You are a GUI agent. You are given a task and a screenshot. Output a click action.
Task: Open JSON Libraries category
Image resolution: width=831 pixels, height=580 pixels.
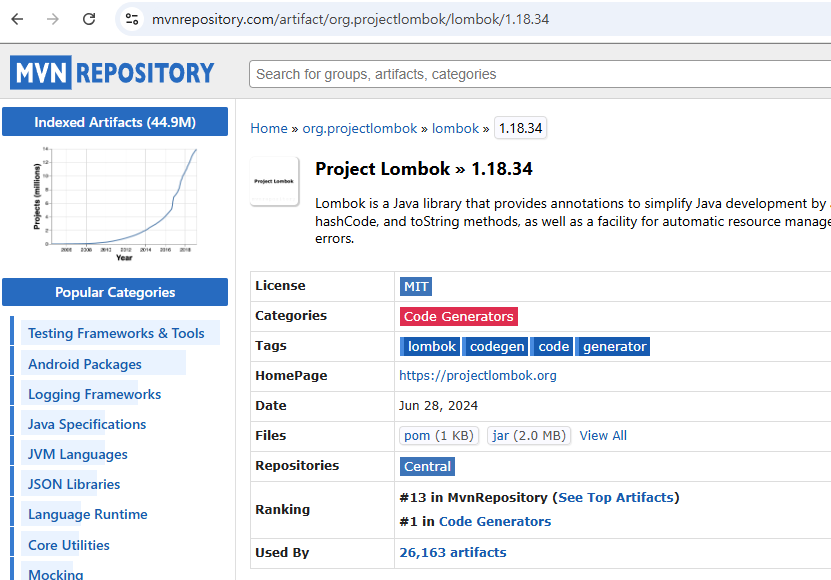pos(74,485)
